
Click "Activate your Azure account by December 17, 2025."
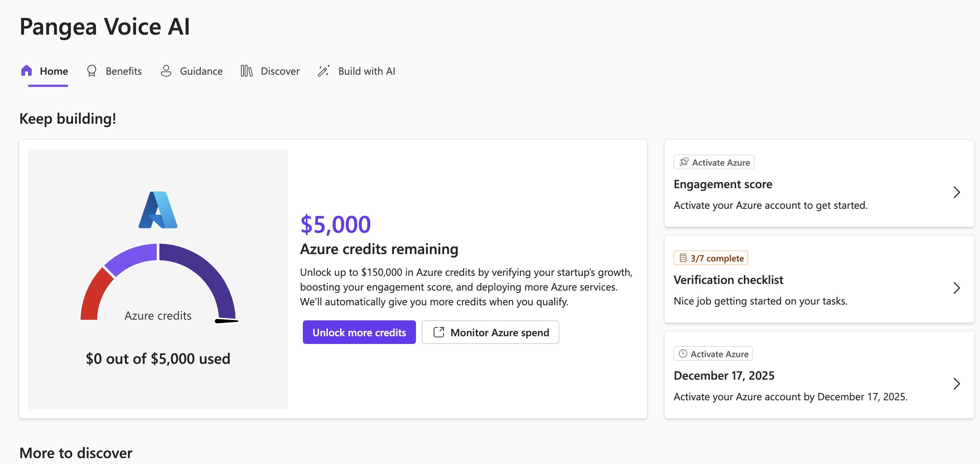791,397
